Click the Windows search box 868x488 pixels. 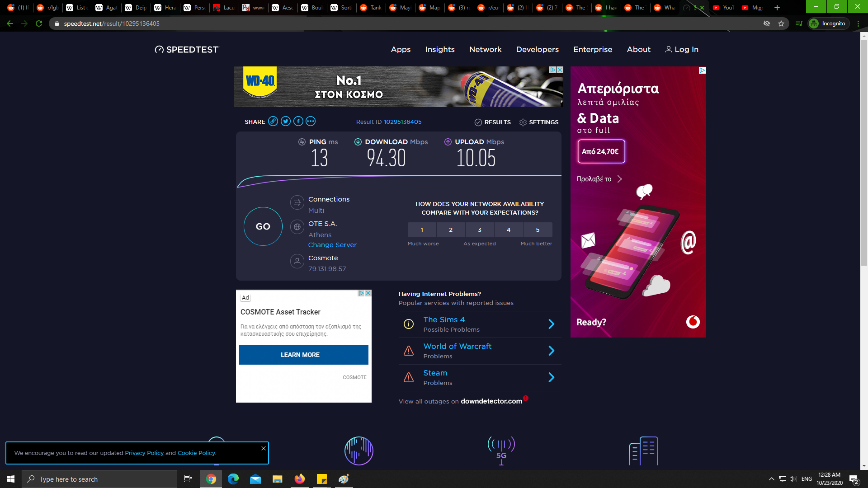(99, 479)
